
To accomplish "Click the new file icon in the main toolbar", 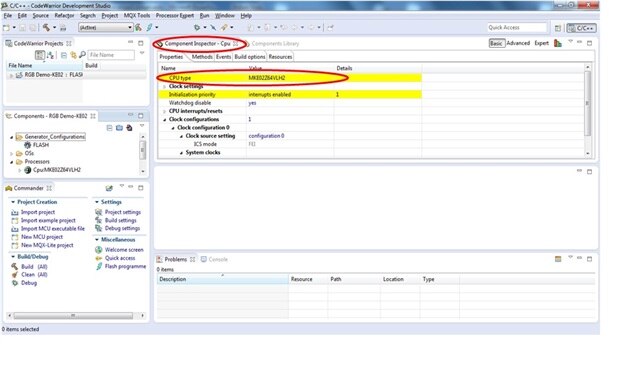I will coord(6,28).
